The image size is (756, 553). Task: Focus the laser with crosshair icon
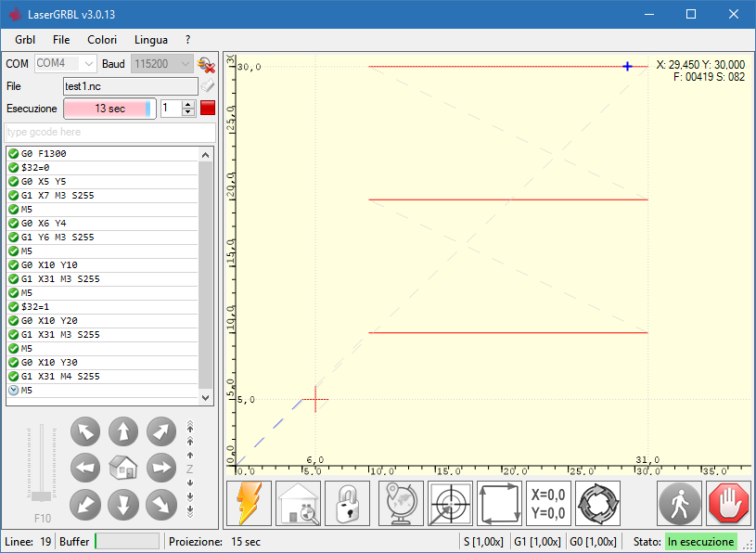[x=449, y=503]
